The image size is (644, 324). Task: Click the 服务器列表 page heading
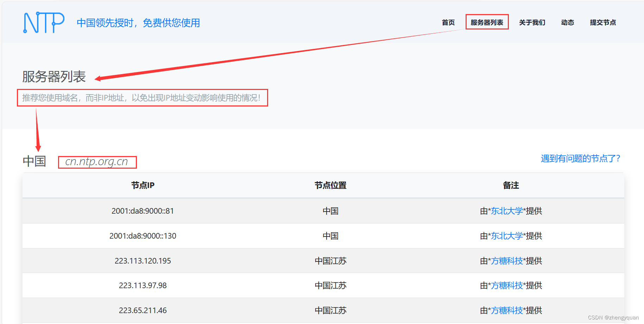(54, 77)
